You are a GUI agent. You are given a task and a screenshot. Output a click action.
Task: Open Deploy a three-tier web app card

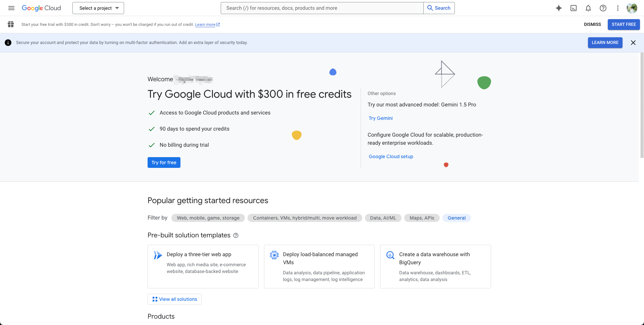pyautogui.click(x=203, y=267)
